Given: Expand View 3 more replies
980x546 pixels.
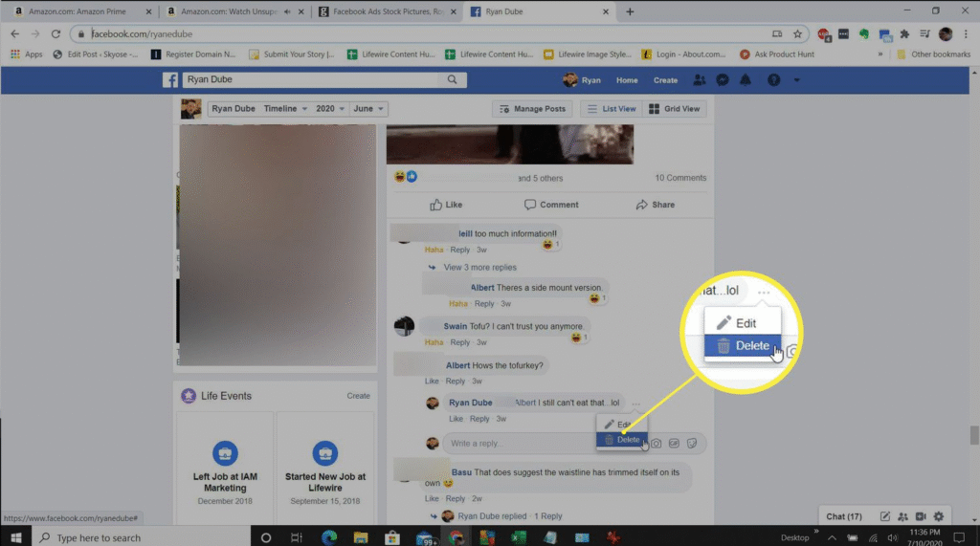Looking at the screenshot, I should [x=479, y=268].
